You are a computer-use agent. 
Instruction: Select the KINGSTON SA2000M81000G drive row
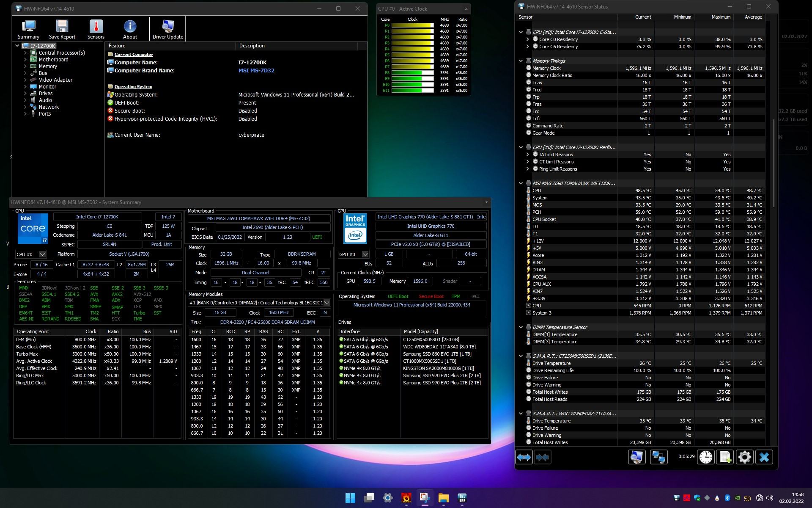coord(412,368)
